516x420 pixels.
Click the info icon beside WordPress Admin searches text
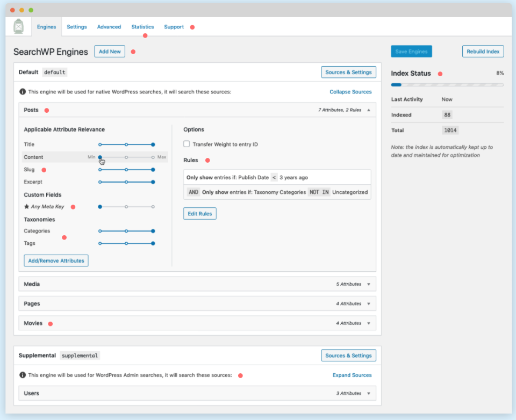coord(23,375)
